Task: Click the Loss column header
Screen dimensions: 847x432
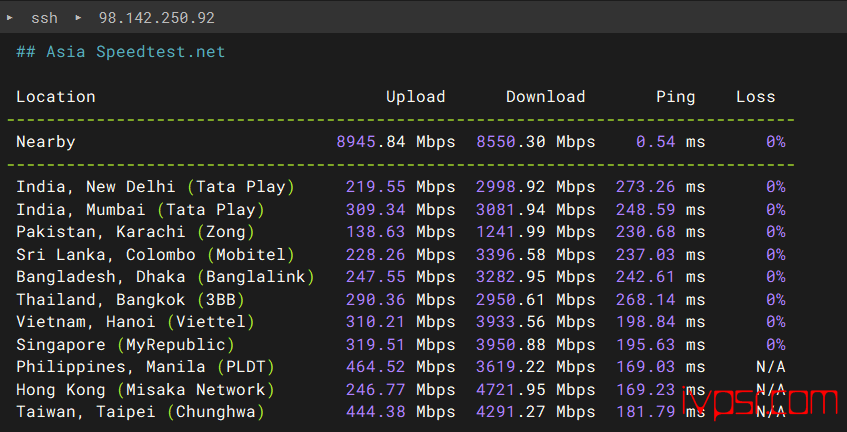Action: [756, 97]
